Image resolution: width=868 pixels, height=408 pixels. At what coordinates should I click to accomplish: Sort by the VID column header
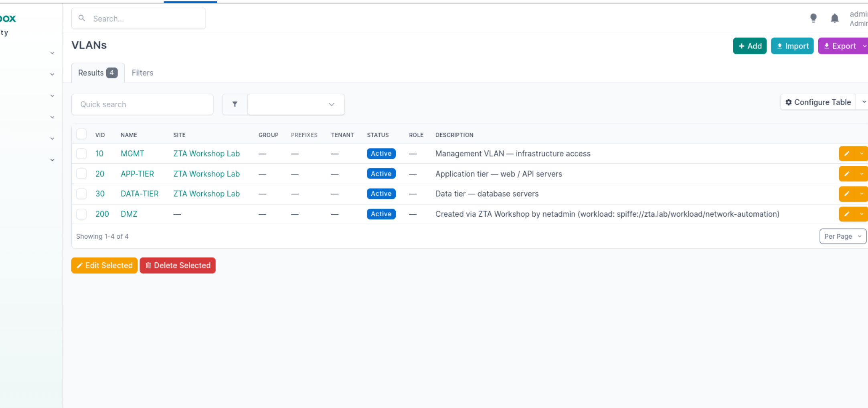(x=100, y=135)
